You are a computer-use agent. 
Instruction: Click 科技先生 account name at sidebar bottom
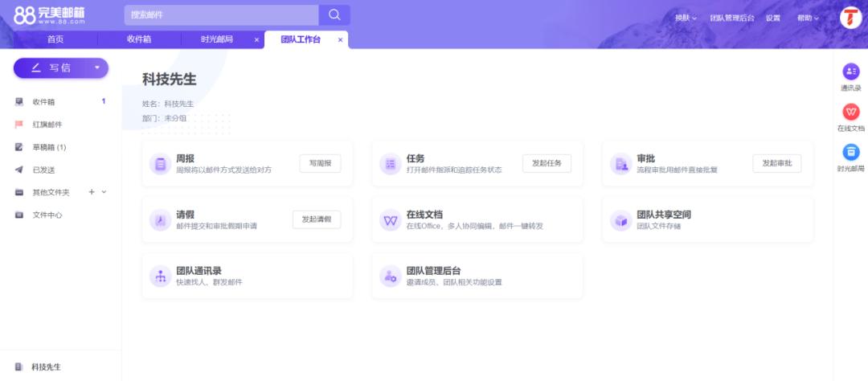click(x=47, y=367)
